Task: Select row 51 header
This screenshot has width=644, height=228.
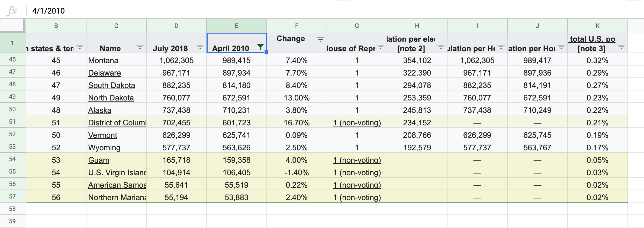Action: (12, 122)
